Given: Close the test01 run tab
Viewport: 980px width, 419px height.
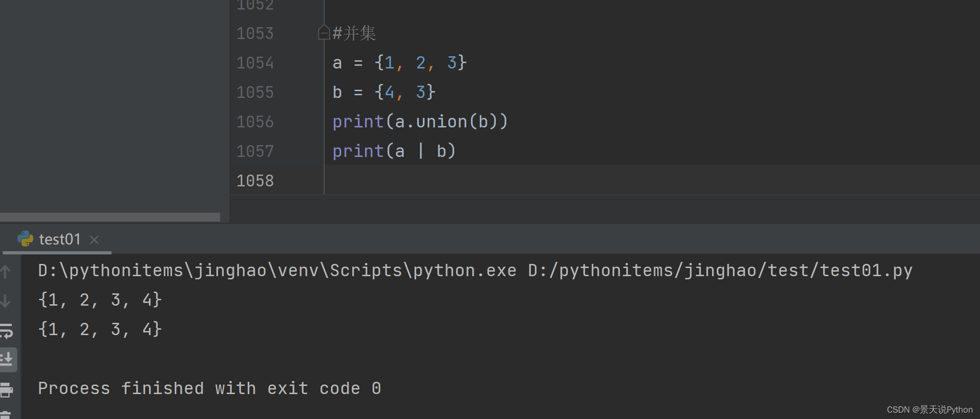Looking at the screenshot, I should 94,240.
